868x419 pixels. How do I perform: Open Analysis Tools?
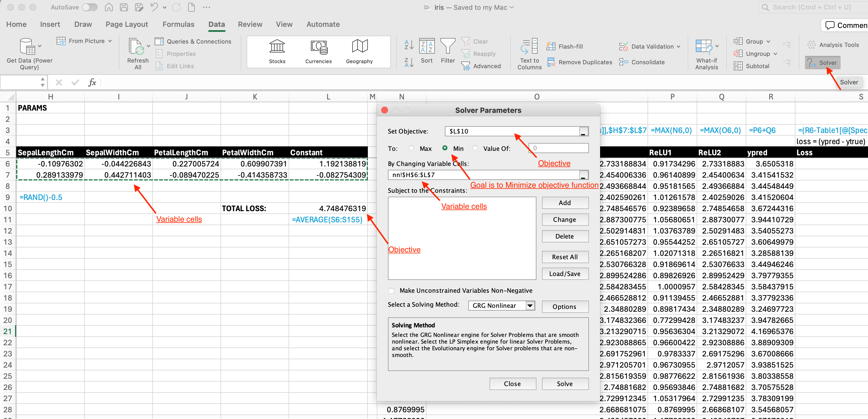tap(833, 45)
